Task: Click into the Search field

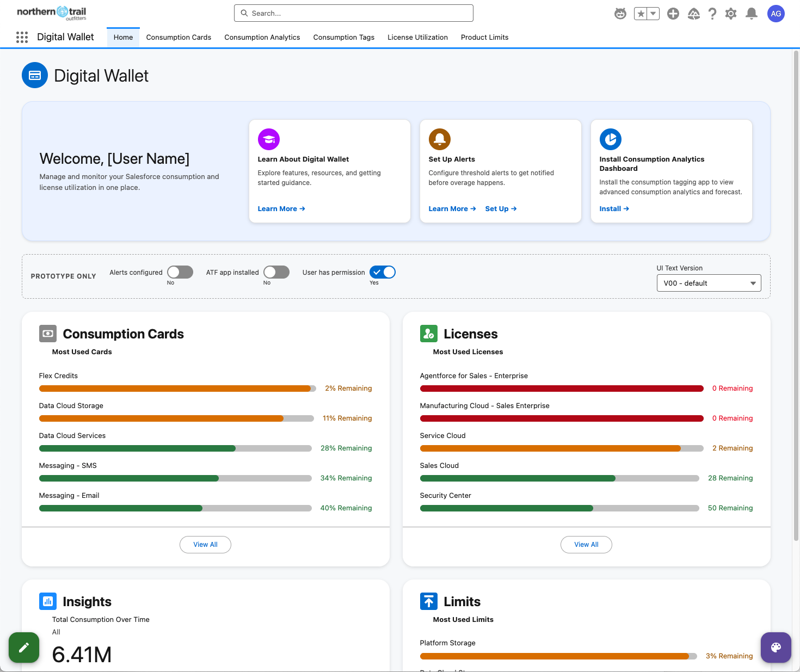Action: point(354,13)
